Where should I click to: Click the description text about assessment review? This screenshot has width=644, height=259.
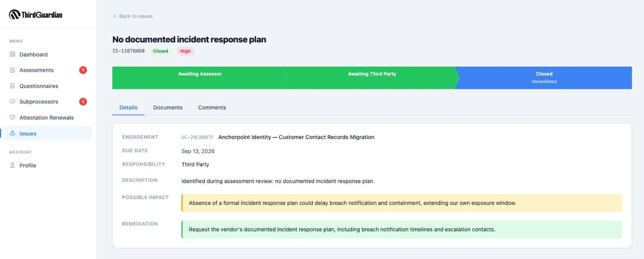(278, 181)
